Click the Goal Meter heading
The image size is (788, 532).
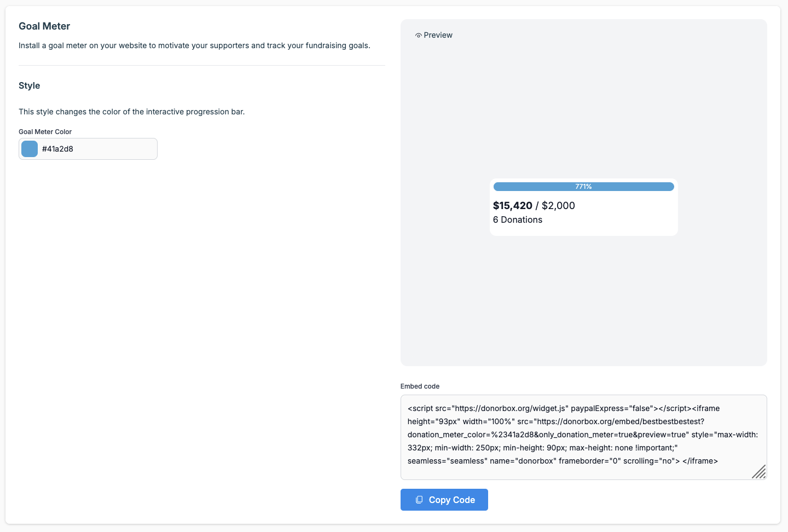click(44, 26)
